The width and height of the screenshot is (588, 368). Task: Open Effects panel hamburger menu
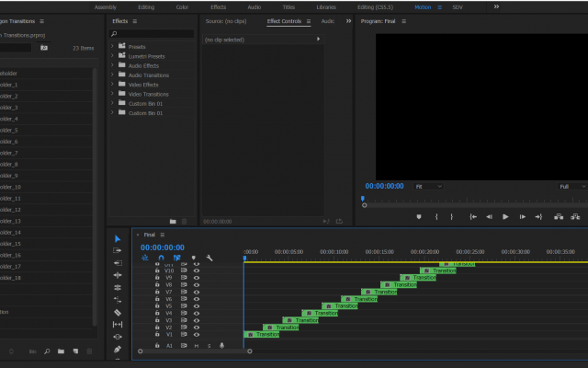[x=135, y=21]
